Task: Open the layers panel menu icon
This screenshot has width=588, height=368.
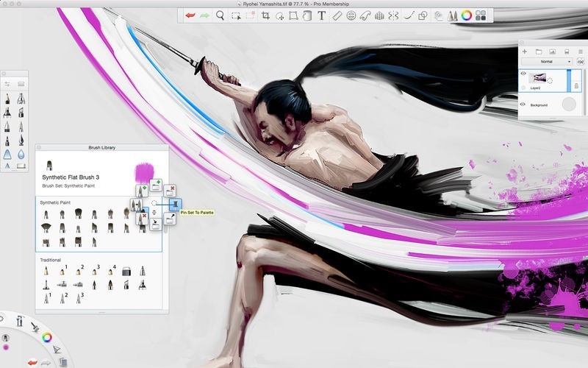Action: (580, 52)
